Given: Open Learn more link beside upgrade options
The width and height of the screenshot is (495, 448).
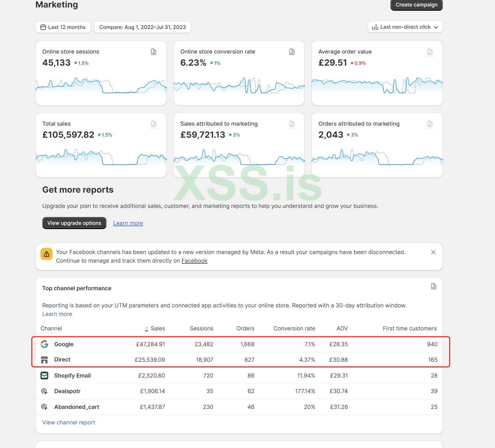Looking at the screenshot, I should coord(128,223).
